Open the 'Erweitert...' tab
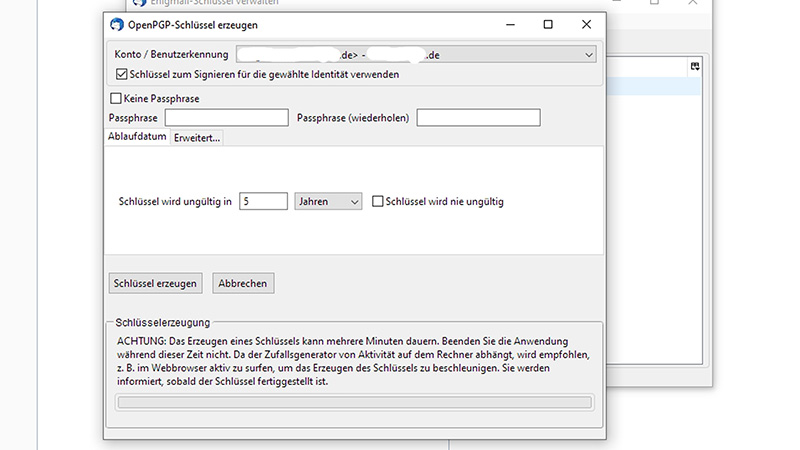Viewport: 800px width, 450px height. 197,138
